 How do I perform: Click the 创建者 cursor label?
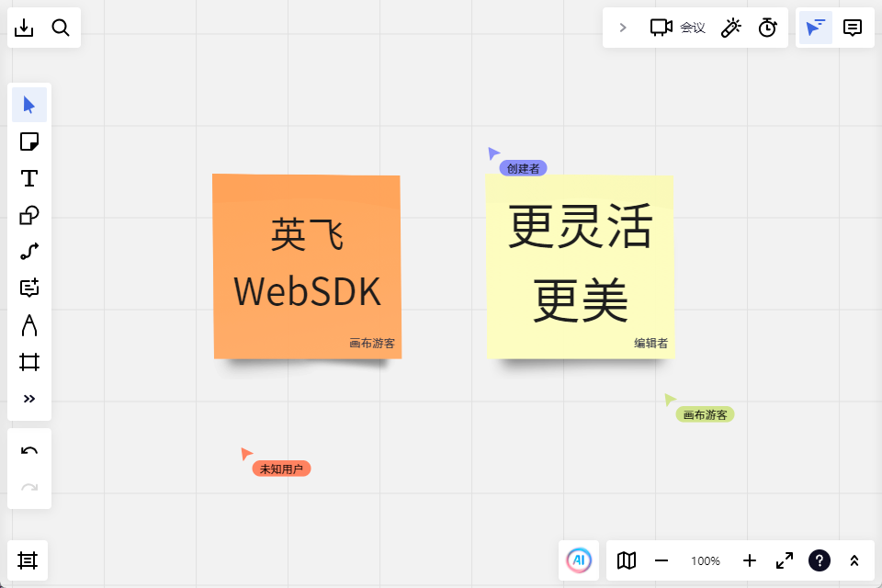(x=523, y=168)
